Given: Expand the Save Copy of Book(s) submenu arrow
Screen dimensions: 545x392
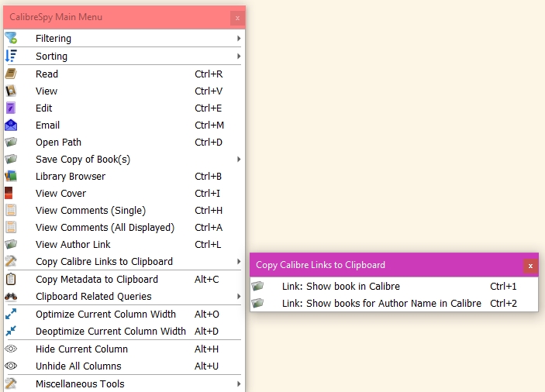Looking at the screenshot, I should [239, 159].
